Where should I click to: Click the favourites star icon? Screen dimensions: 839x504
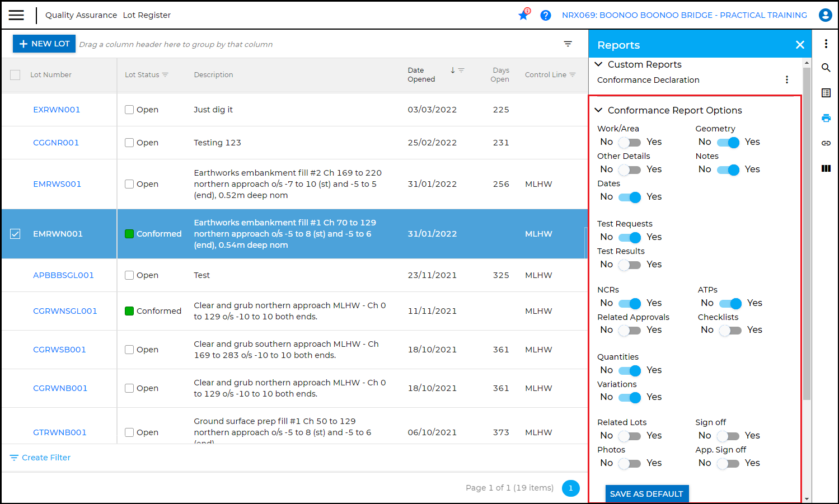click(x=523, y=15)
